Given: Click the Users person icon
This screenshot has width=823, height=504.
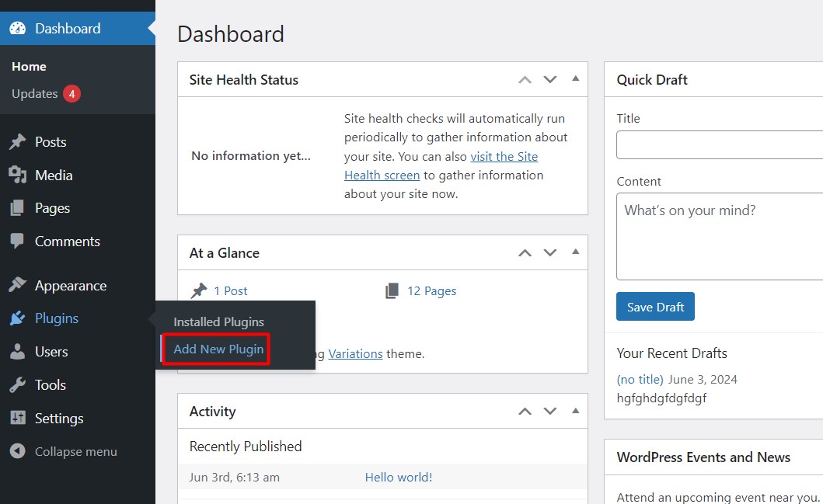Looking at the screenshot, I should (x=17, y=351).
